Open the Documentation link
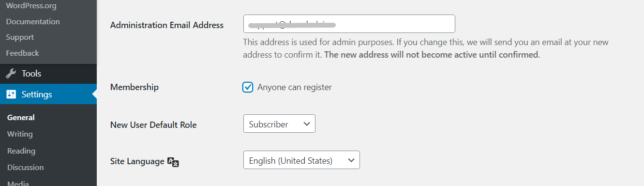The height and width of the screenshot is (186, 644). click(33, 22)
